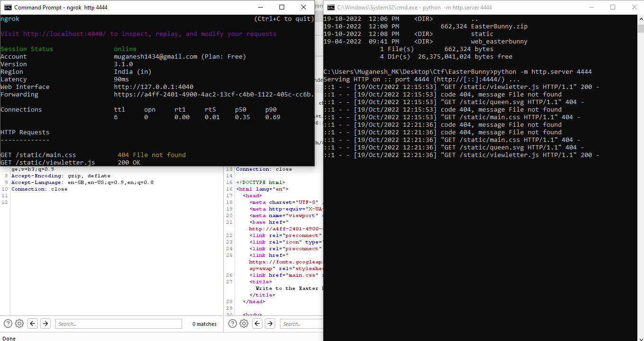Viewport: 644px width, 341px height.
Task: Go to next search match in request pane
Action: coord(45,324)
